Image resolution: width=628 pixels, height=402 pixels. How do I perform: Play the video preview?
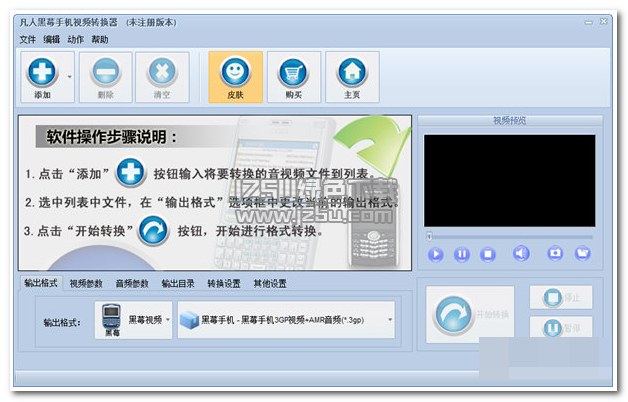(x=436, y=254)
